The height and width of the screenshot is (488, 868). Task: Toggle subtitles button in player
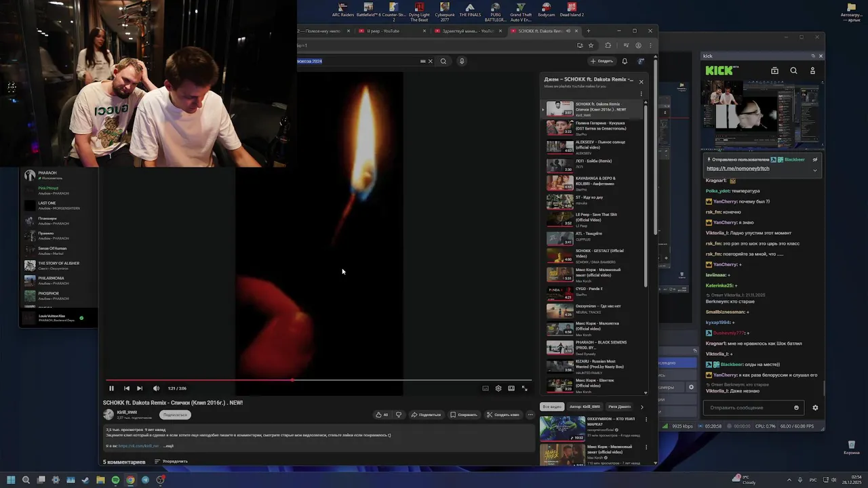pyautogui.click(x=486, y=388)
